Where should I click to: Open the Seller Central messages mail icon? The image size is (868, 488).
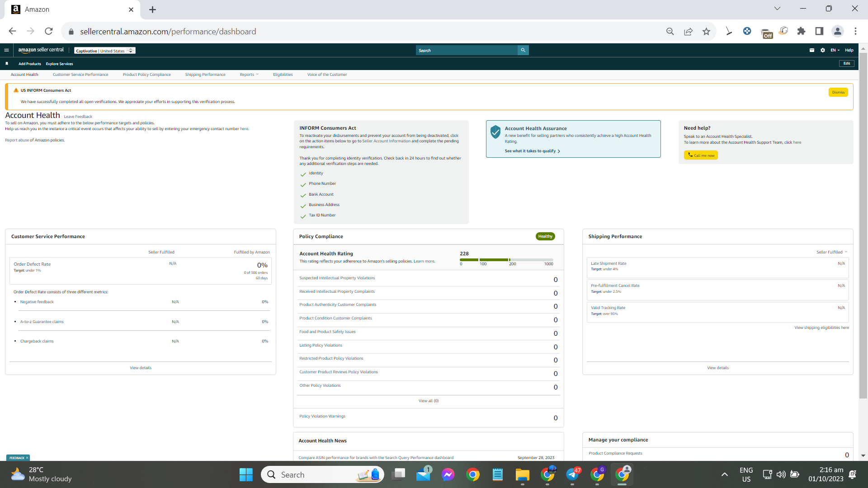point(812,50)
